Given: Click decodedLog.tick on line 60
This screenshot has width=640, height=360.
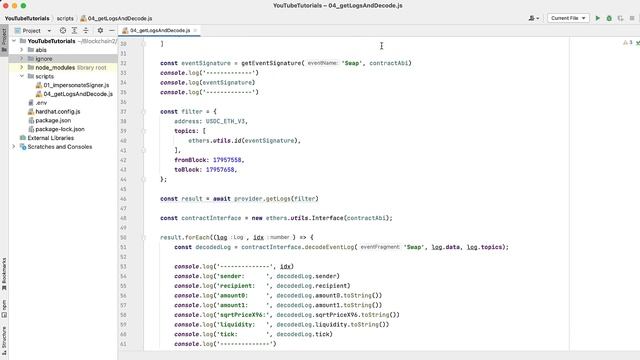Looking at the screenshot, I should (x=303, y=334).
